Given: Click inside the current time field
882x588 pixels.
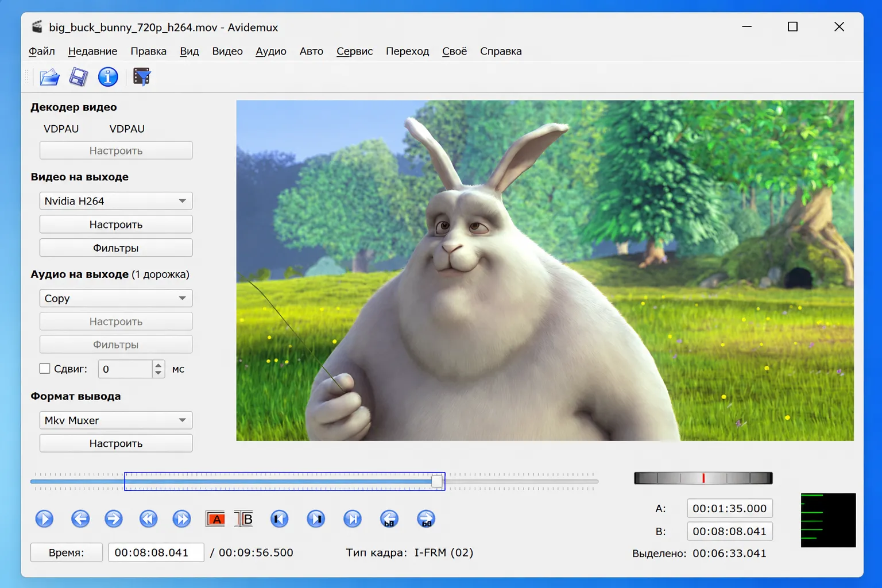Looking at the screenshot, I should [156, 552].
